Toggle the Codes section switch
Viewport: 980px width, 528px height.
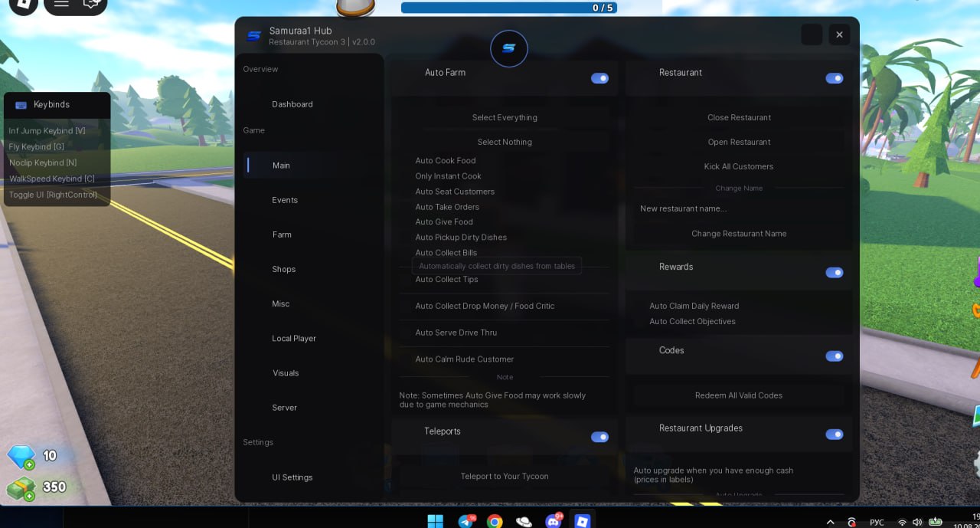point(834,356)
